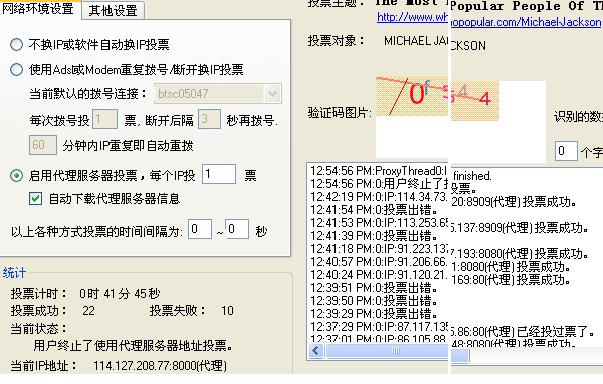
Task: Click the 投票失败 count 10
Action: [227, 311]
